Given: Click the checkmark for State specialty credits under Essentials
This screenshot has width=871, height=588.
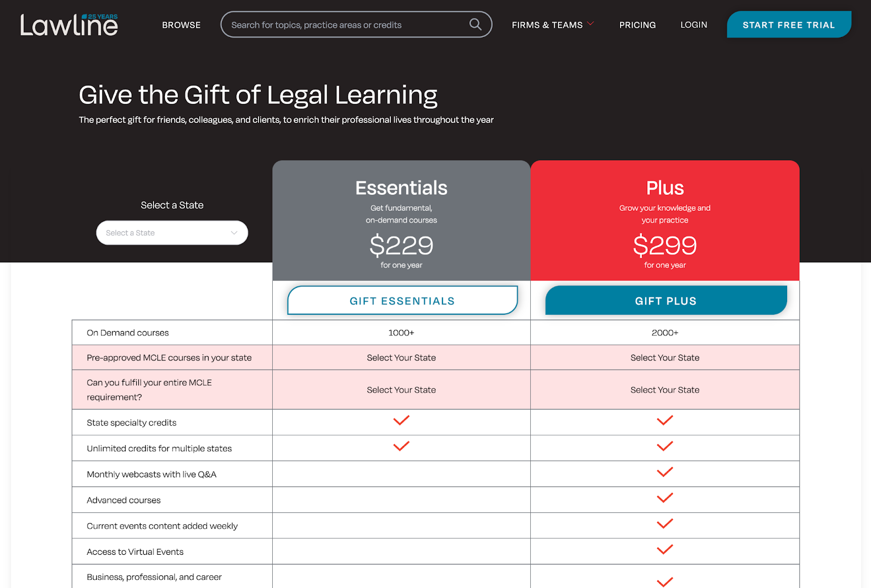Looking at the screenshot, I should (401, 421).
